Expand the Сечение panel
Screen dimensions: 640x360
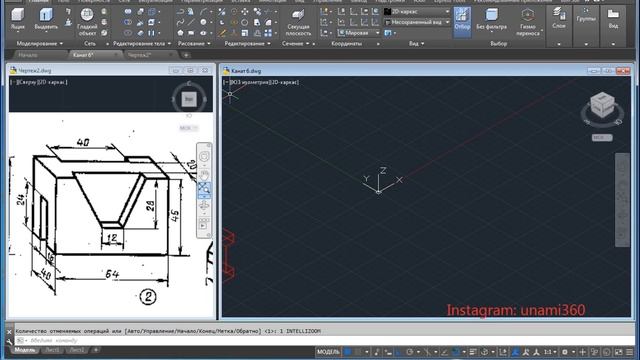(296, 43)
